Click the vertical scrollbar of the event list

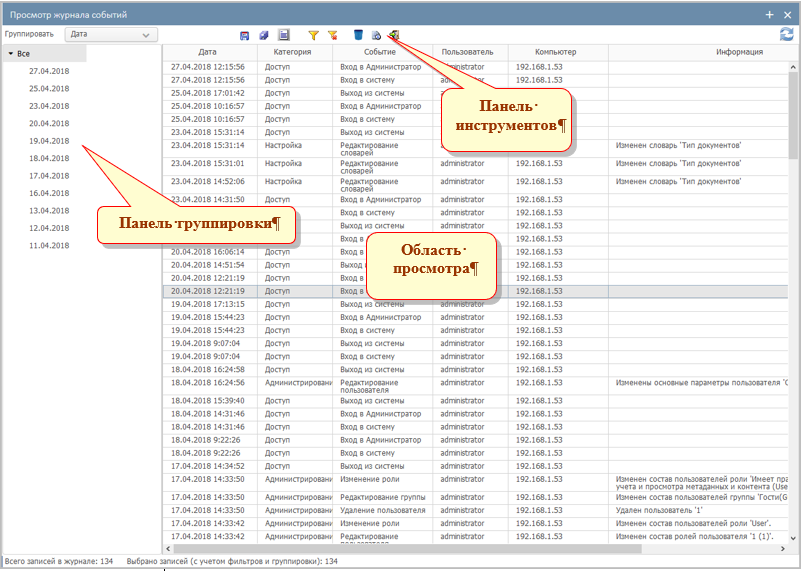(793, 300)
